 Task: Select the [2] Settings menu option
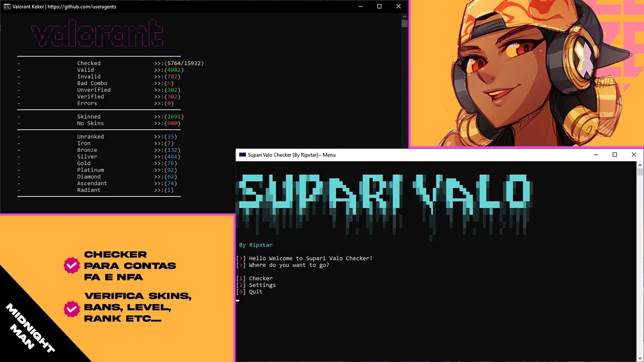[256, 285]
